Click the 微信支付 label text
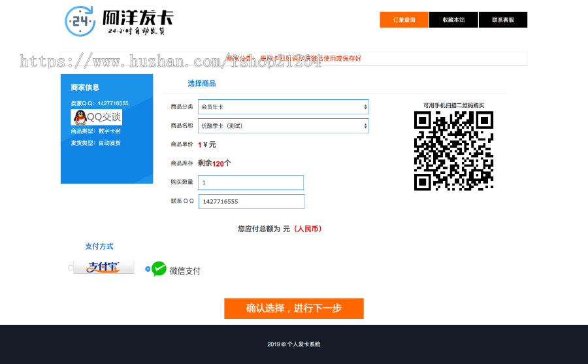This screenshot has width=588, height=364. 185,271
